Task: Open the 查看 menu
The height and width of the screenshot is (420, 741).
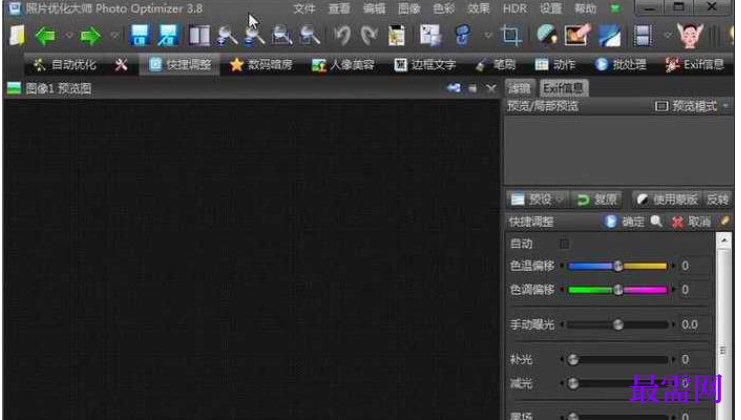Action: point(339,9)
